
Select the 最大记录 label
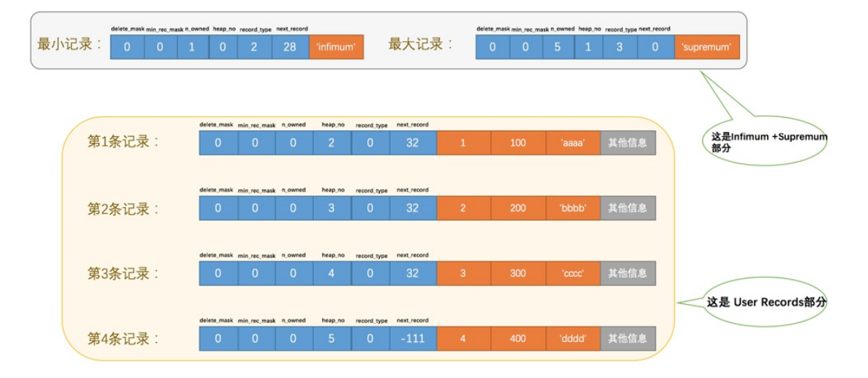click(x=422, y=45)
